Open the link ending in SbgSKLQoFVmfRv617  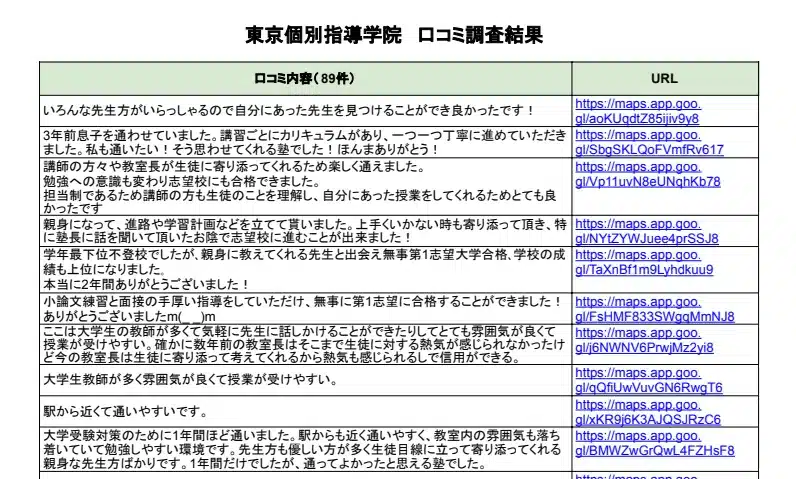click(649, 143)
